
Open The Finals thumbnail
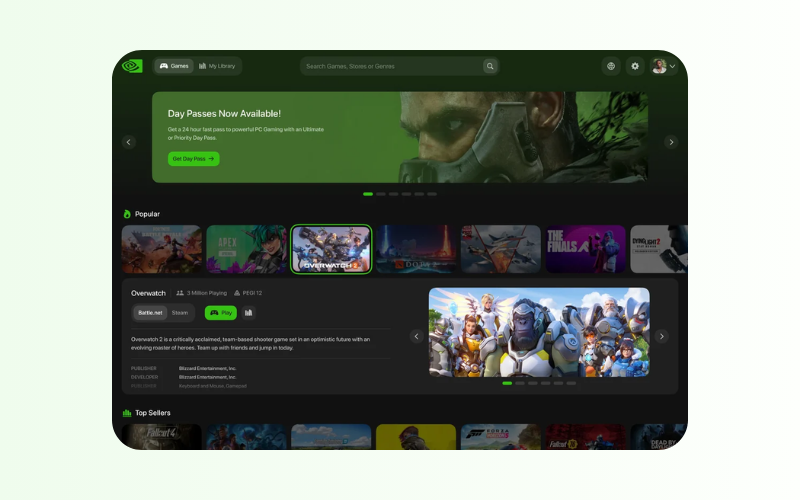pos(586,249)
